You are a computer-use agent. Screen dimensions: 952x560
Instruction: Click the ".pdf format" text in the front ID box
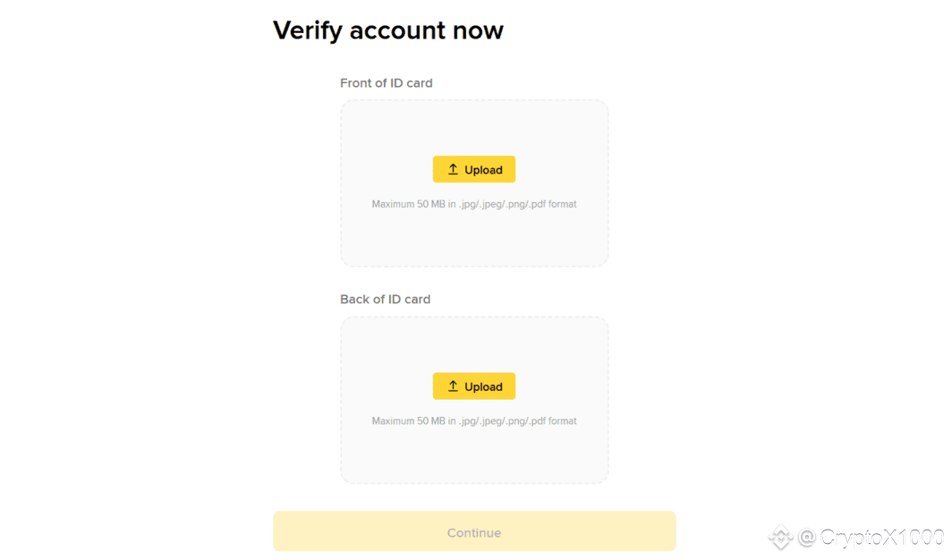(552, 204)
